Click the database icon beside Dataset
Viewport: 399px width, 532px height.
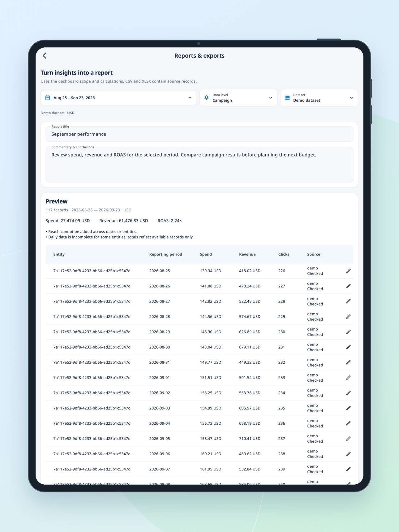287,98
